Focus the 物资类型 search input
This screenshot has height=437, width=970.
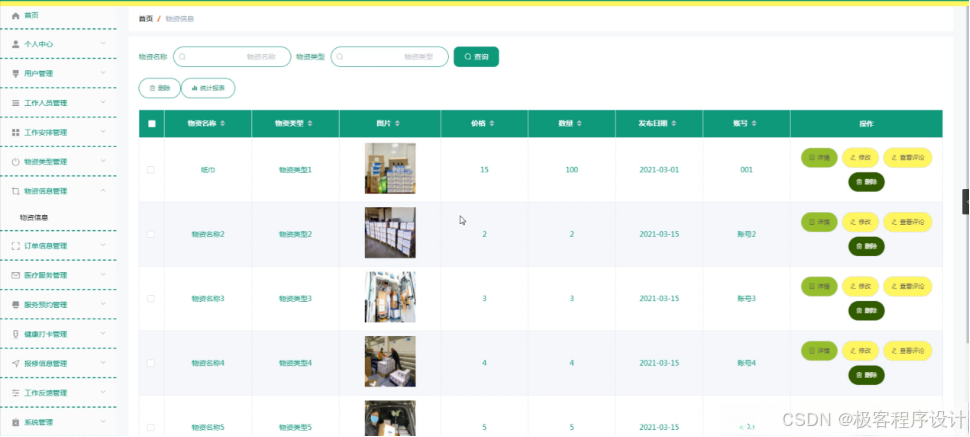click(x=390, y=57)
